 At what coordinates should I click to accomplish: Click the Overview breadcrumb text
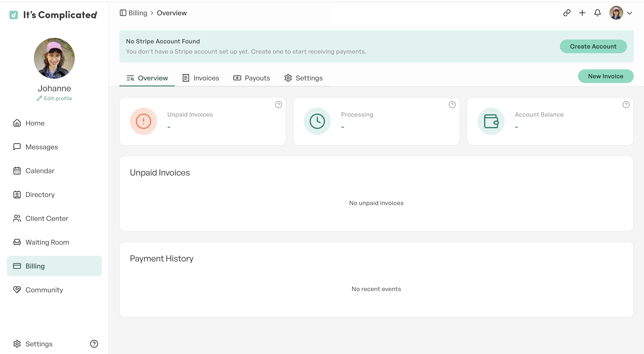(171, 13)
